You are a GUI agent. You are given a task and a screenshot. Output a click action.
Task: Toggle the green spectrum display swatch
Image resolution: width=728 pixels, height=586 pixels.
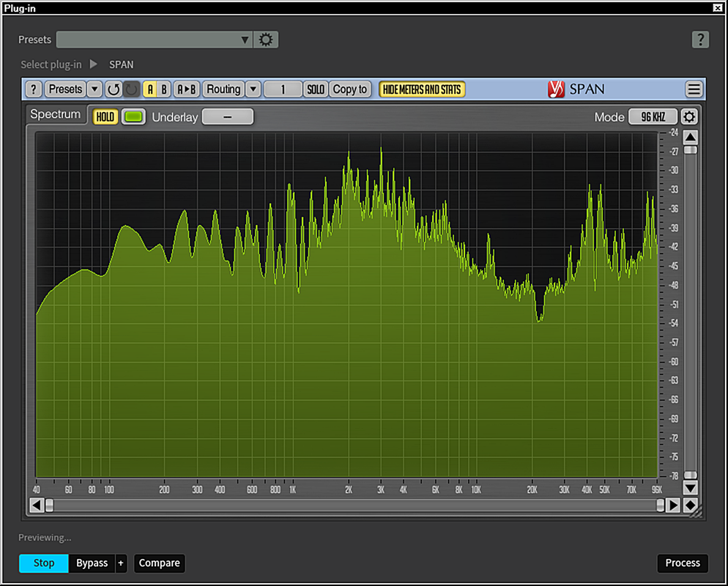point(134,116)
